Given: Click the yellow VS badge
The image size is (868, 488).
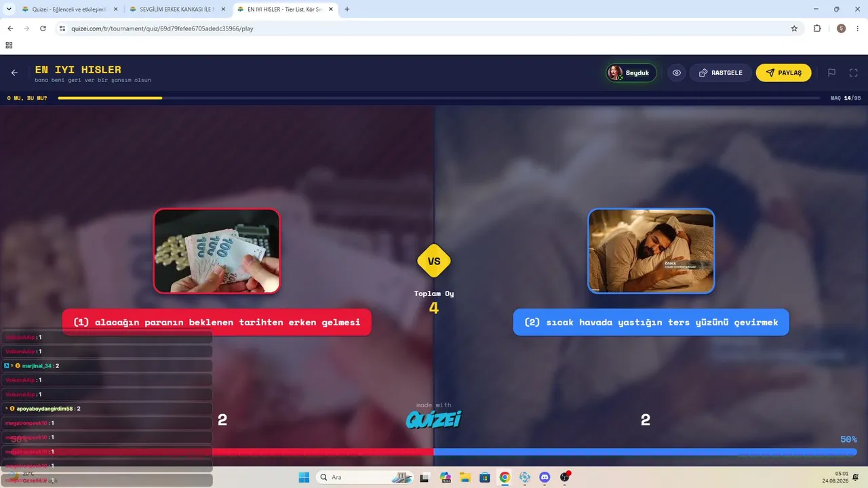Looking at the screenshot, I should tap(434, 261).
